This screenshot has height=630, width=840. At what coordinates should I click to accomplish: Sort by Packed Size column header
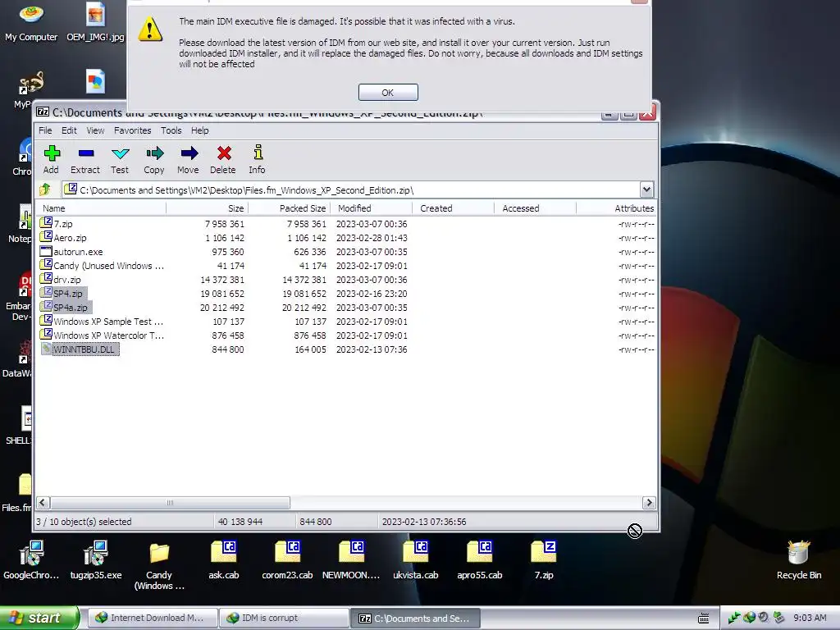(289, 208)
